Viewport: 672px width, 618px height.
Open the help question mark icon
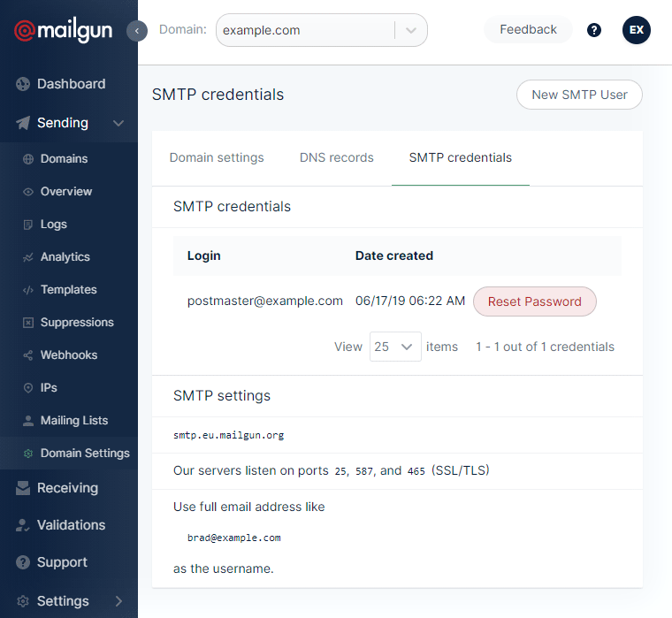(x=594, y=30)
